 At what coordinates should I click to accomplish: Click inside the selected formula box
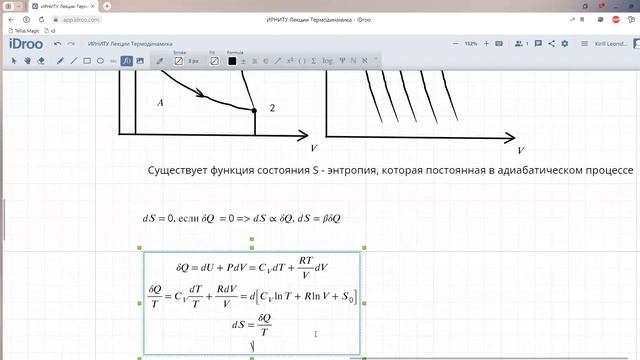pyautogui.click(x=252, y=303)
